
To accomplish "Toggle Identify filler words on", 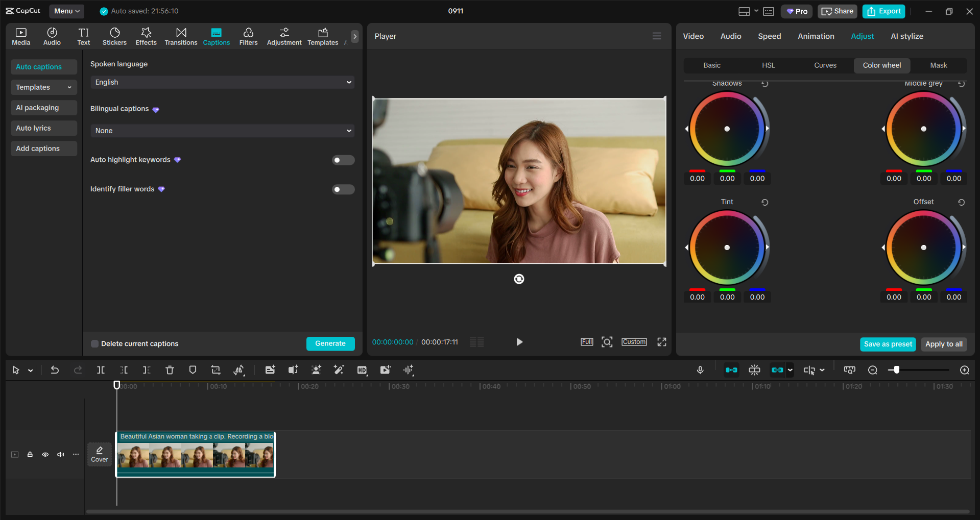I will (x=343, y=189).
